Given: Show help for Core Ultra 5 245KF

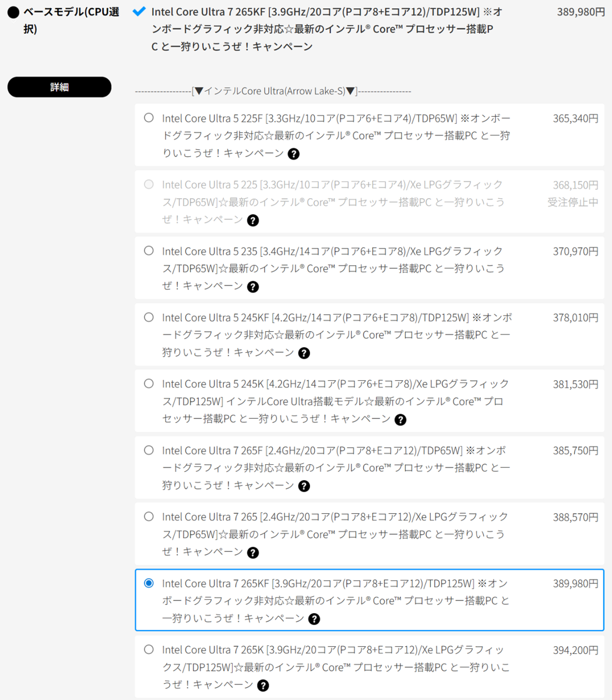Looking at the screenshot, I should pyautogui.click(x=304, y=353).
